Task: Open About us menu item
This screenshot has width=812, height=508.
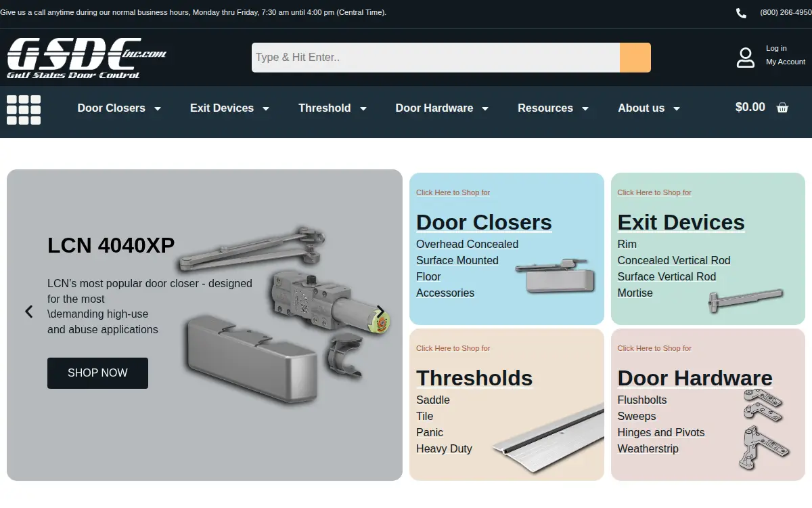Action: point(641,108)
